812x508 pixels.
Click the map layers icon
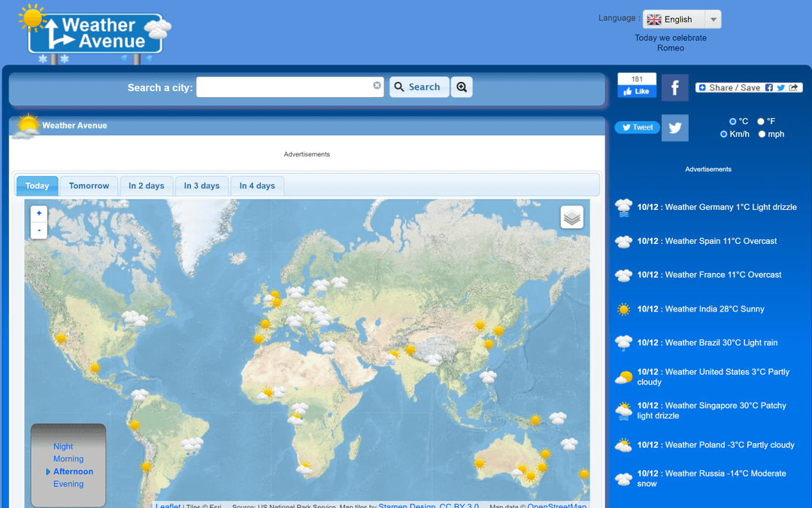571,217
